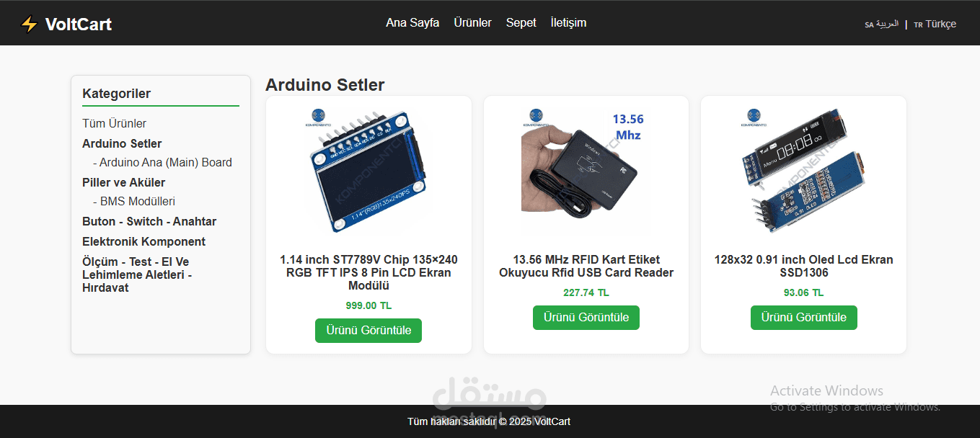
Task: Switch language to Türkçe
Action: pos(935,24)
